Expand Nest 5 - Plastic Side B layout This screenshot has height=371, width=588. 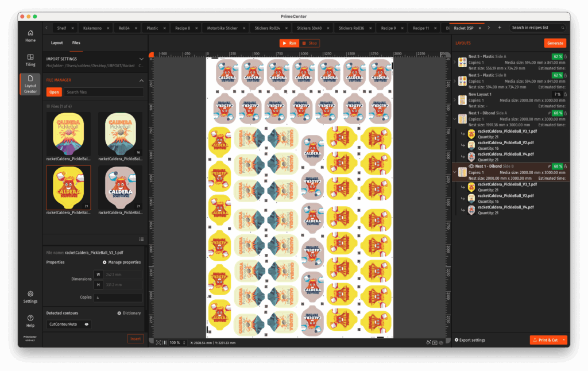[x=455, y=81]
